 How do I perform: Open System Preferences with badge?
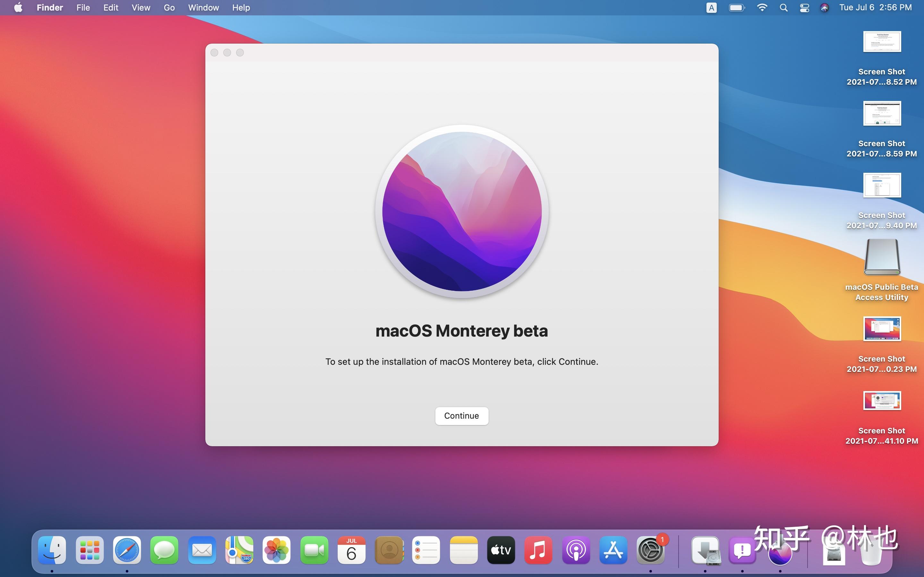point(650,550)
